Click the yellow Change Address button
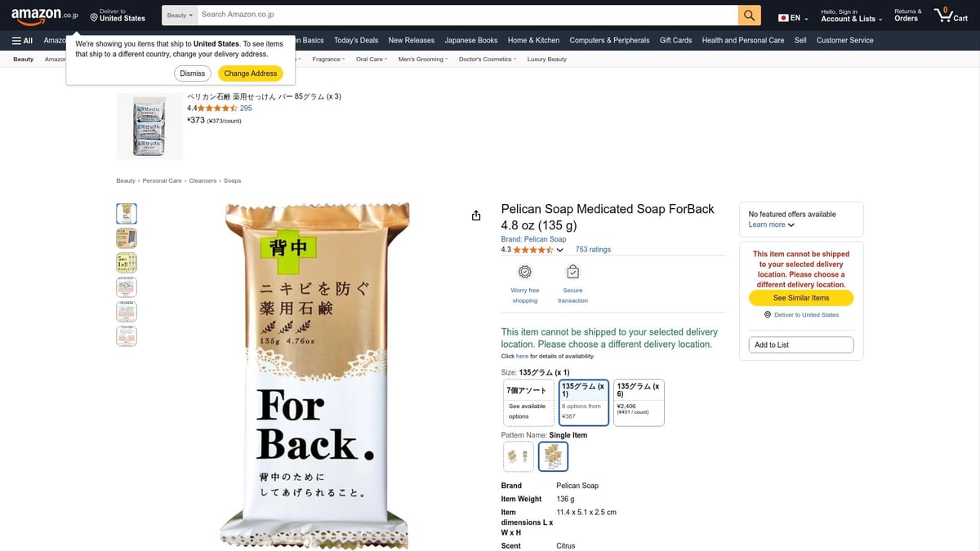The height and width of the screenshot is (551, 980). (x=251, y=73)
